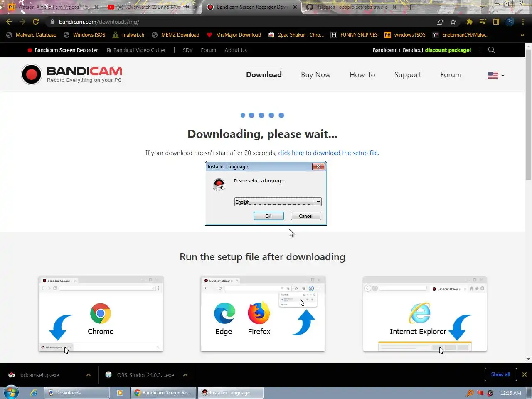Click the browser Back arrow
The image size is (532, 399).
(x=9, y=22)
